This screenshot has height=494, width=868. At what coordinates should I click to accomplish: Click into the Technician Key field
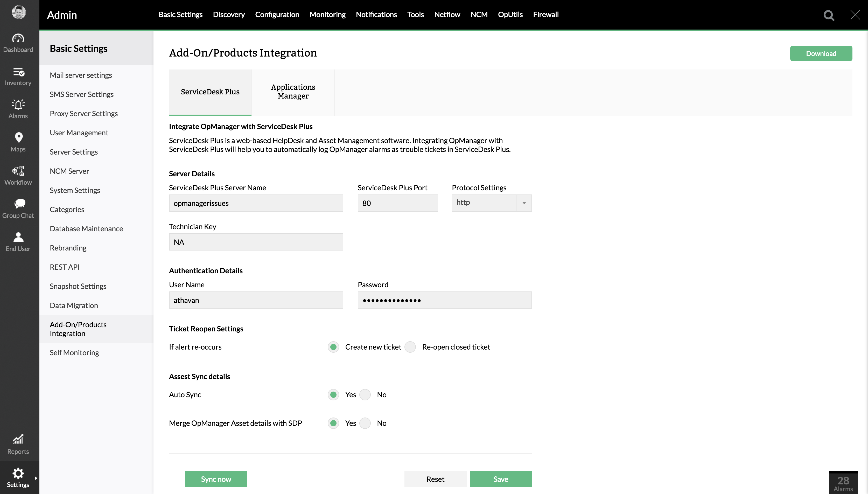point(256,242)
